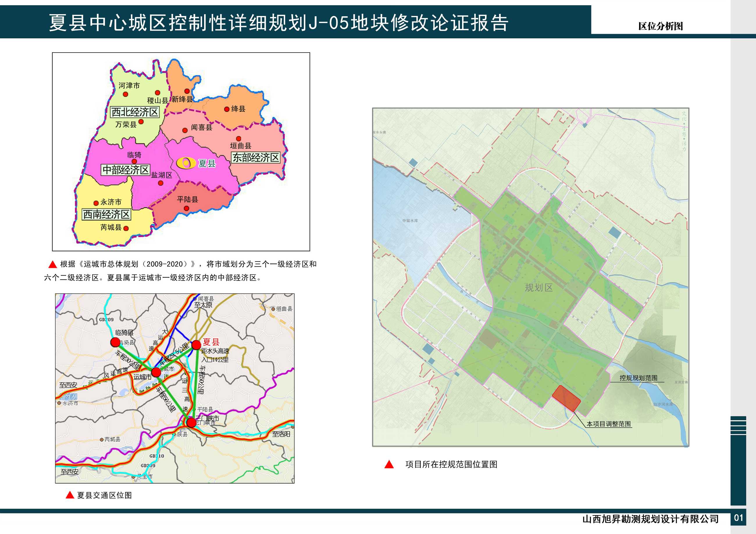Click the 至太原 direction label
Viewport: 756px width, 534px height.
[x=203, y=305]
